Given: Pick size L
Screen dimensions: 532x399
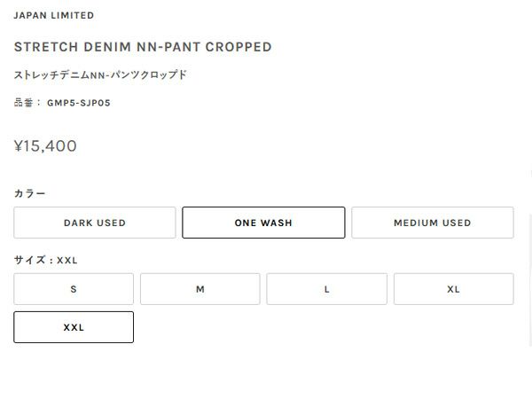Looking at the screenshot, I should pos(326,289).
